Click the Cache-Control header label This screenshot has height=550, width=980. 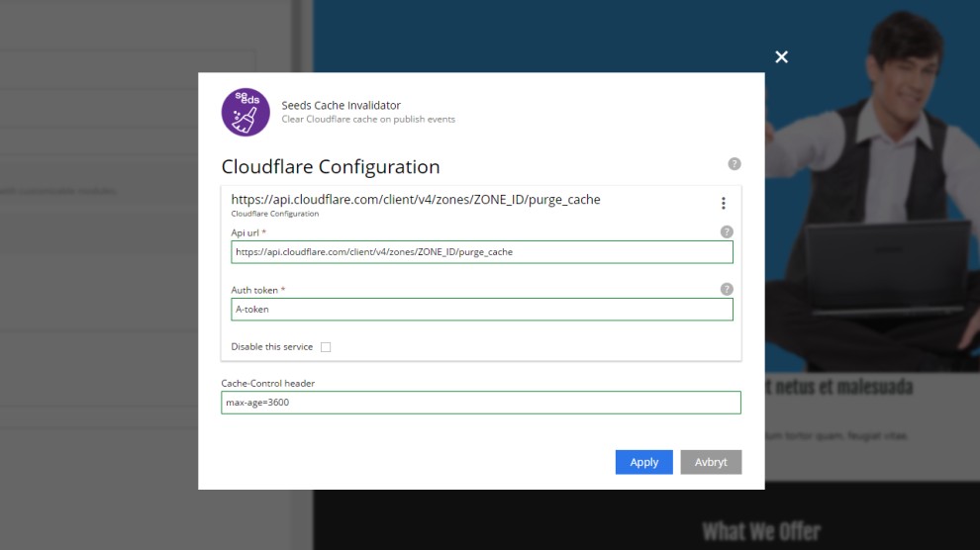[x=267, y=383]
